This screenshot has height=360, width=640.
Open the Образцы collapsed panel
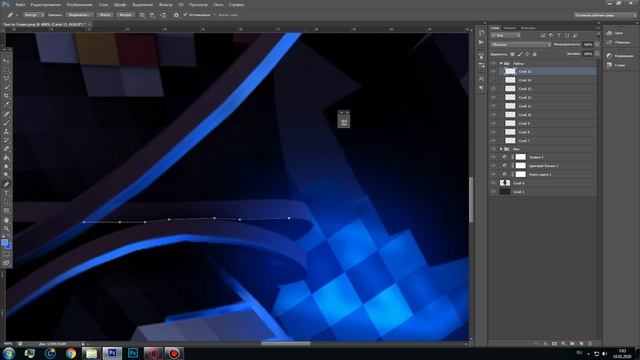point(618,42)
